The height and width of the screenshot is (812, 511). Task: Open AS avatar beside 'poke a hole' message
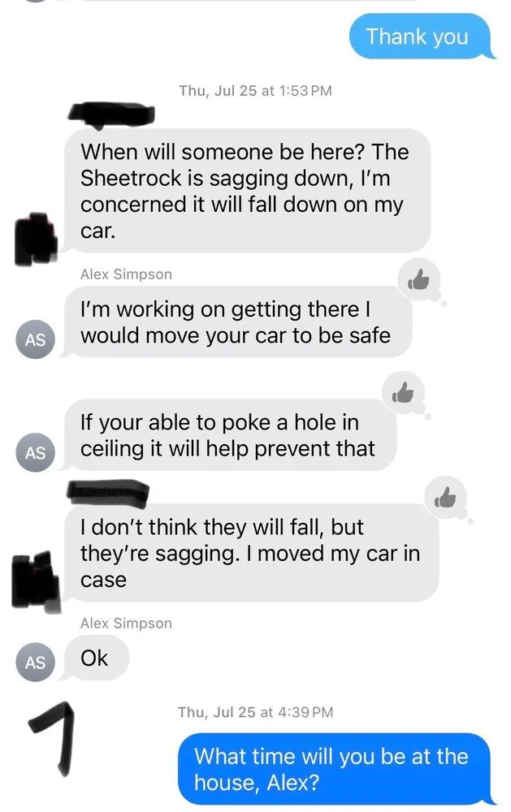[35, 452]
